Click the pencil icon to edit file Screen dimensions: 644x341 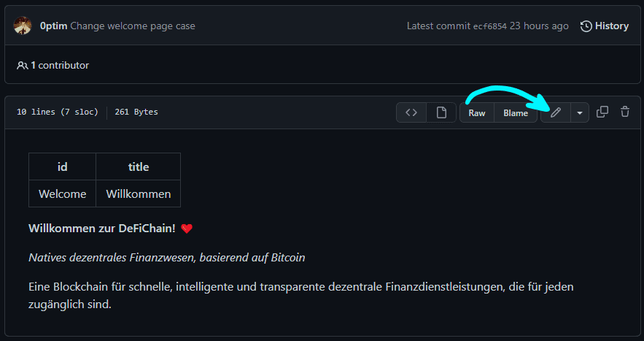coord(555,112)
